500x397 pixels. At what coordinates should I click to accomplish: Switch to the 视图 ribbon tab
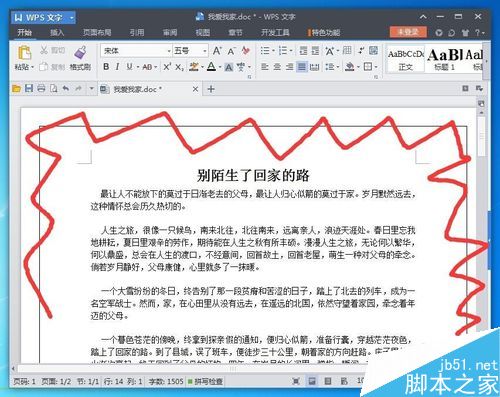(x=203, y=32)
